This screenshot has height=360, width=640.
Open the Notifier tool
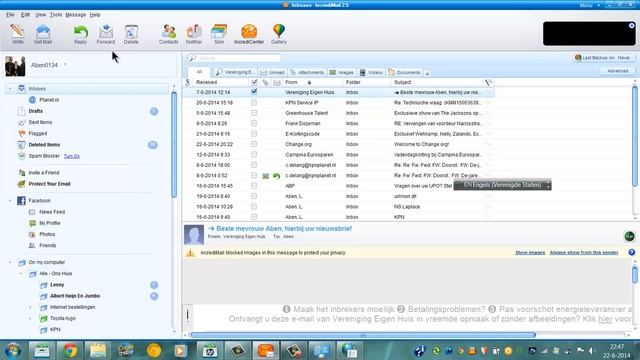pos(194,33)
